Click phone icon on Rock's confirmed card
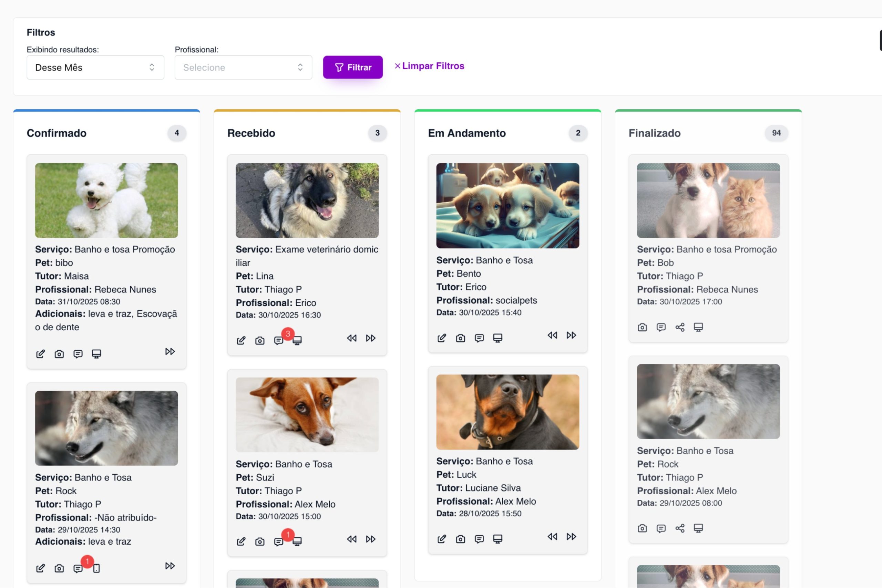The image size is (882, 588). coord(96,568)
